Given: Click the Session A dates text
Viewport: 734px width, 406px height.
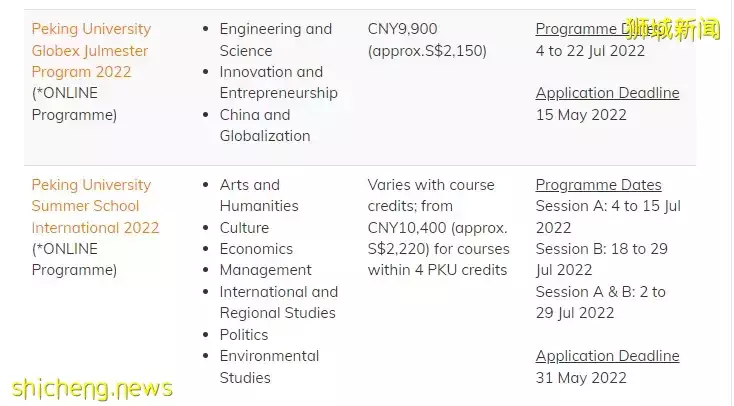Looking at the screenshot, I should pos(608,216).
